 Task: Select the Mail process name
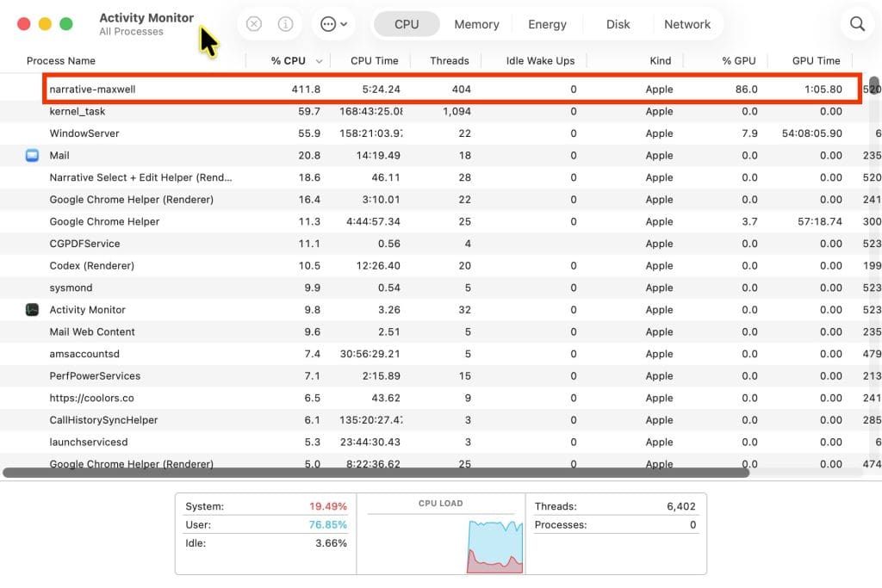tap(59, 155)
